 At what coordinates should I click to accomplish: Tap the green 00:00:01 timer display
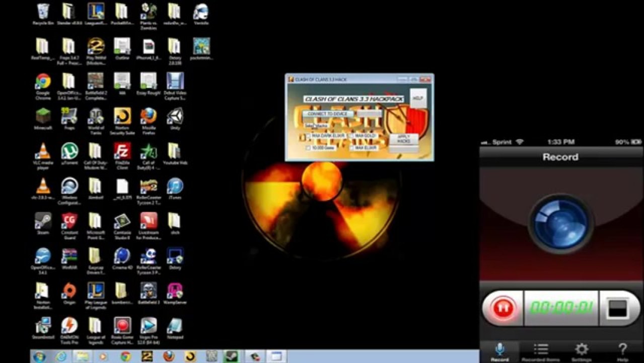(x=561, y=308)
